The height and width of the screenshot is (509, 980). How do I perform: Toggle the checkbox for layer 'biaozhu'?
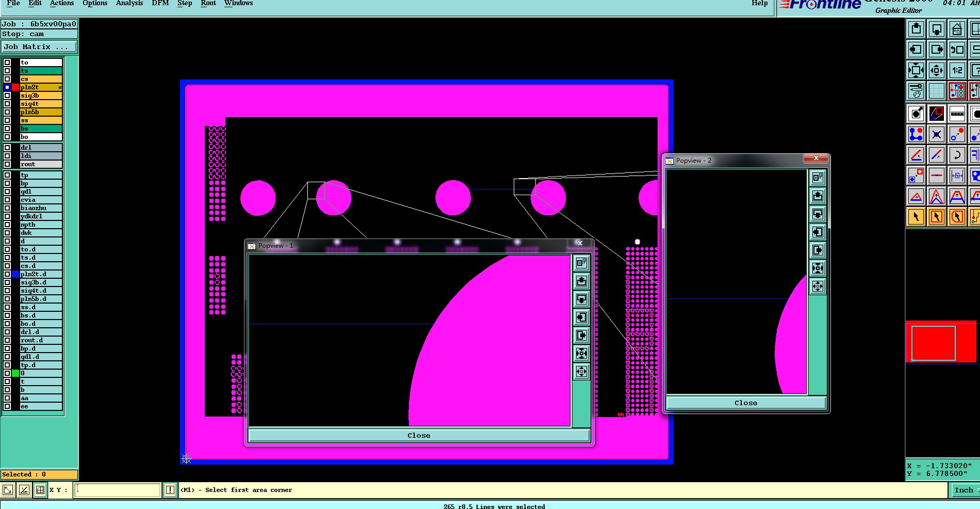7,208
